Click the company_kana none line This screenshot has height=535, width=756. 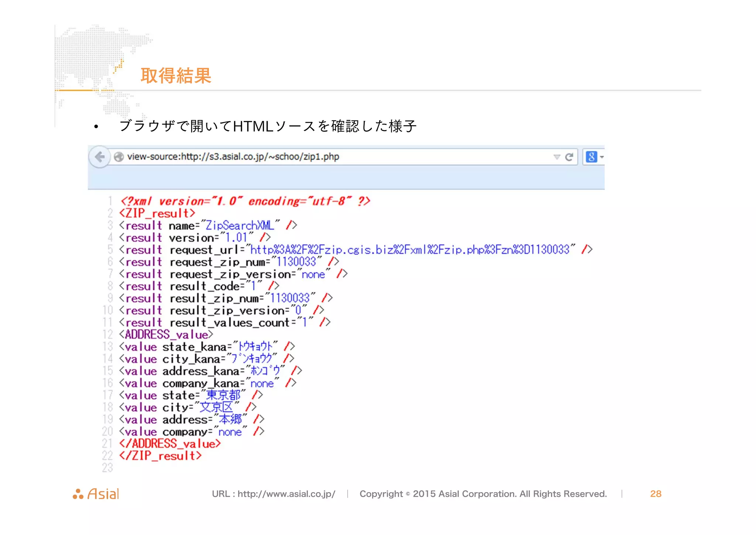point(208,383)
